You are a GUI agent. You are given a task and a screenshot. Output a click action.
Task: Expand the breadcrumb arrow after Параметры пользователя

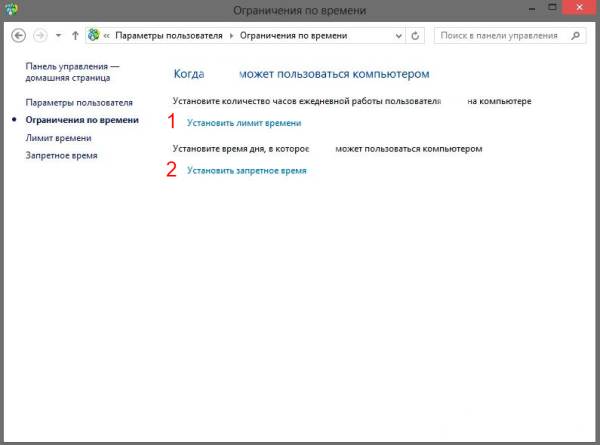click(x=231, y=35)
